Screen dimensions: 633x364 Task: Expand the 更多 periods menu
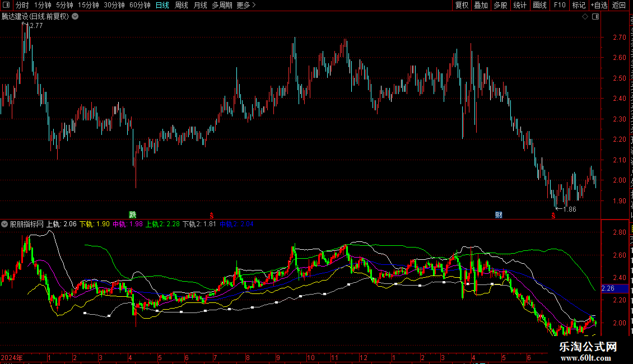coord(246,5)
